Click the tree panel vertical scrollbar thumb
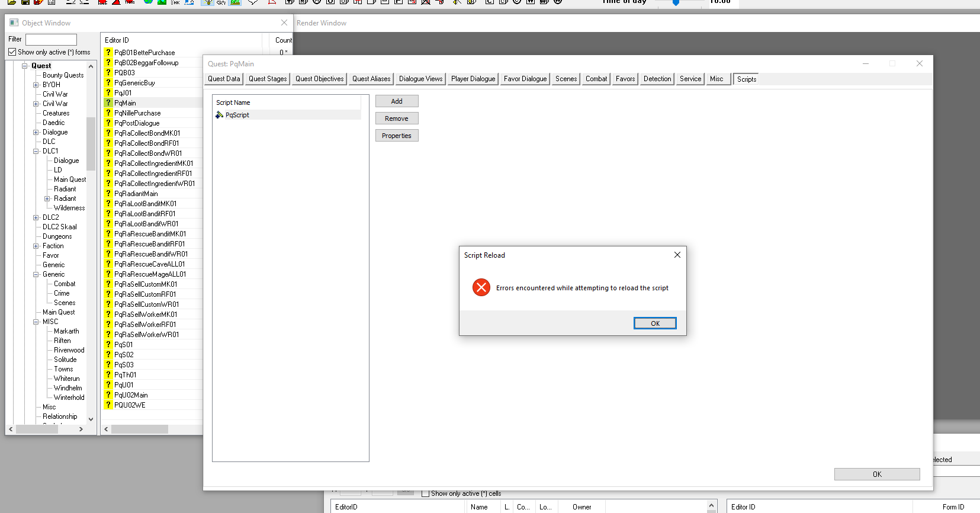This screenshot has height=513, width=980. [91, 143]
